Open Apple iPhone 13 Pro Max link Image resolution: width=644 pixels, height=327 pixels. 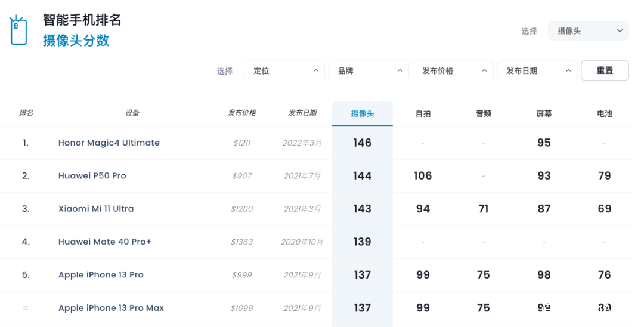tap(111, 308)
